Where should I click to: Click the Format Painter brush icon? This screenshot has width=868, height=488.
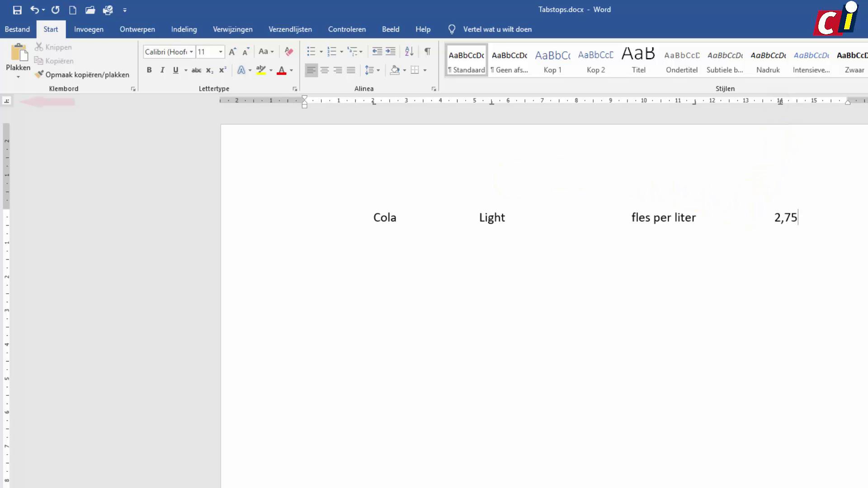[39, 75]
